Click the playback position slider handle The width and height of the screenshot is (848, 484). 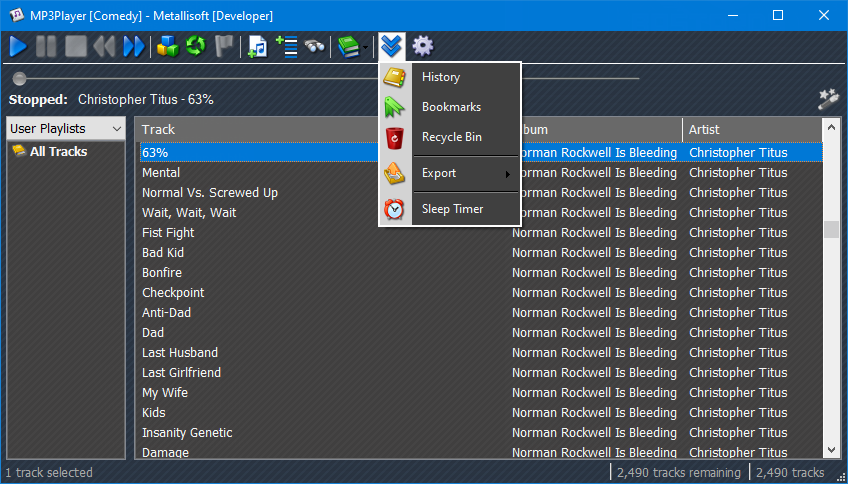[20, 78]
